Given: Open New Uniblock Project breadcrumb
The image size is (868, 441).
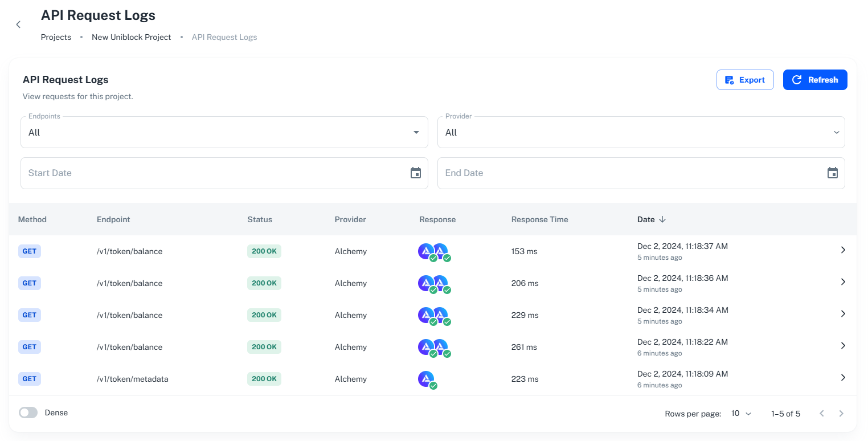Looking at the screenshot, I should (132, 37).
